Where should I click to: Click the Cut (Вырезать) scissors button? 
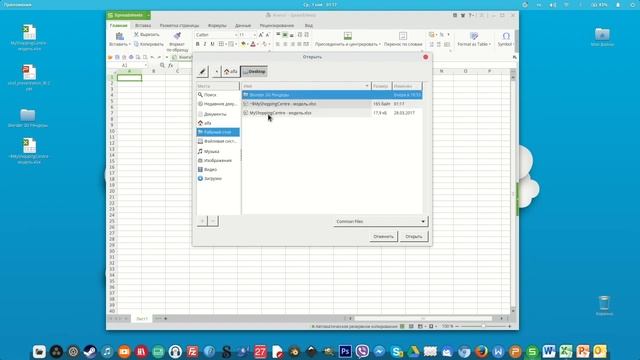147,35
